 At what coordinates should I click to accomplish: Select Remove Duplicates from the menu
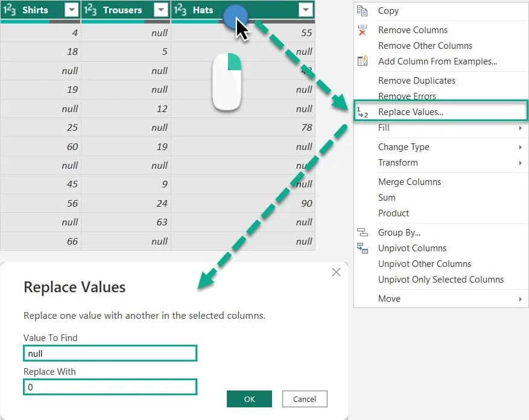pyautogui.click(x=416, y=80)
